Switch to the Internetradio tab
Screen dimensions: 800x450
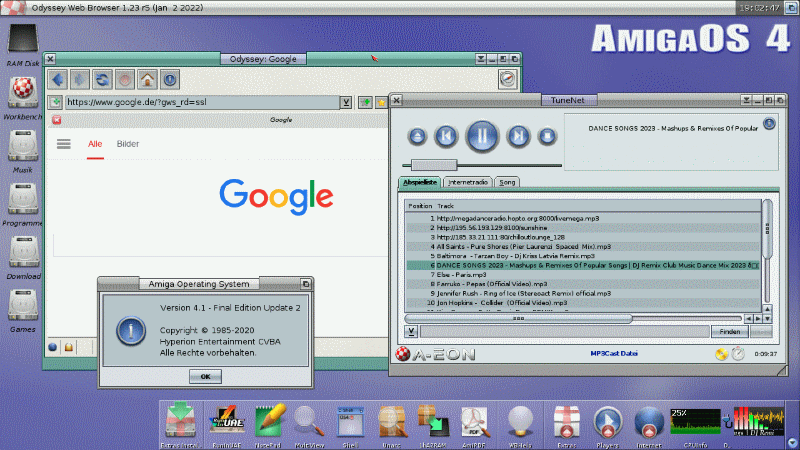(x=469, y=182)
